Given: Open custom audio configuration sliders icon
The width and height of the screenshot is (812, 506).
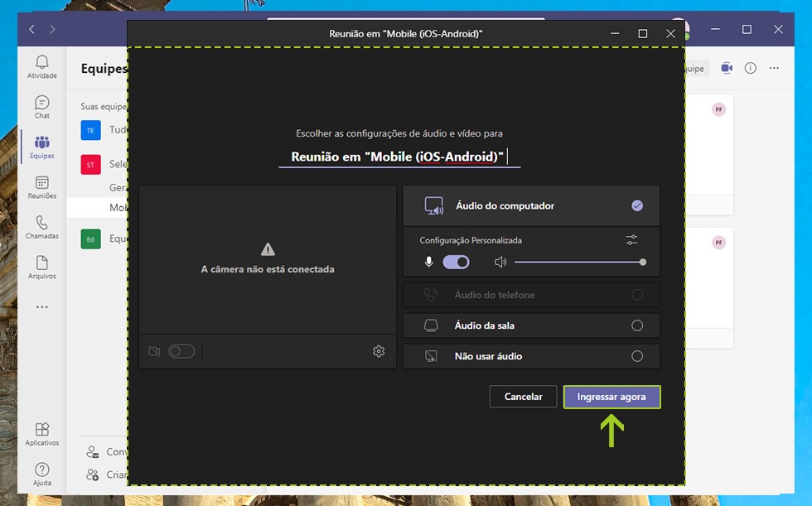Looking at the screenshot, I should click(632, 240).
